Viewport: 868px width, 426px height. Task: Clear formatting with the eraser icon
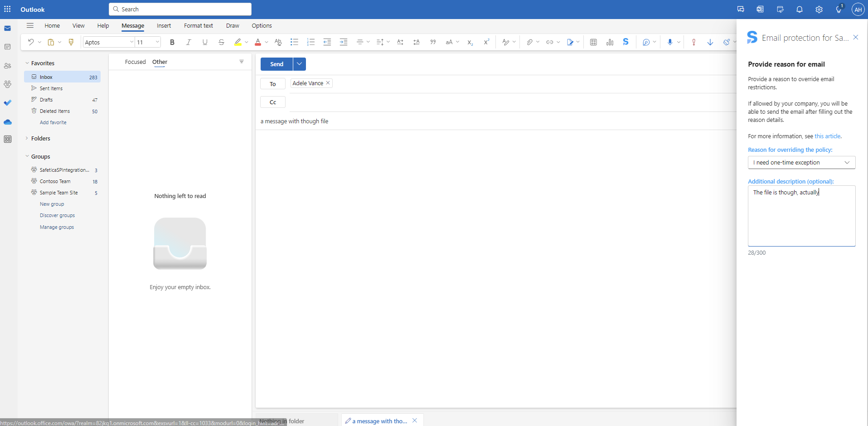coord(278,42)
